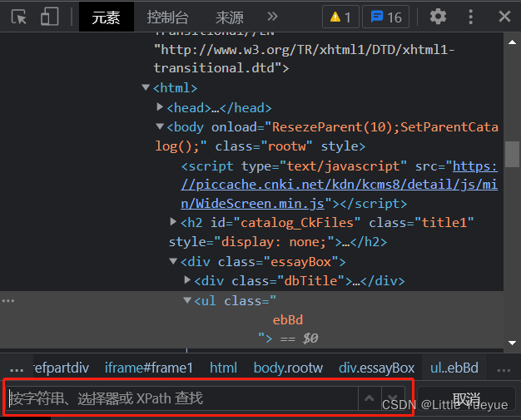Jump to next search result arrow
521x420 pixels.
pos(393,398)
